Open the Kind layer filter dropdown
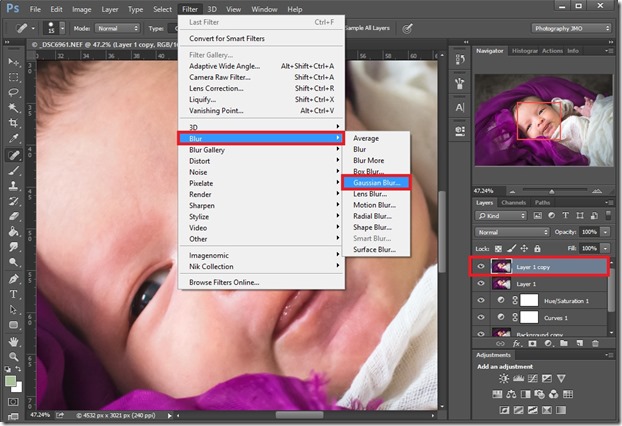Screen dimensions: 622x426 501,216
